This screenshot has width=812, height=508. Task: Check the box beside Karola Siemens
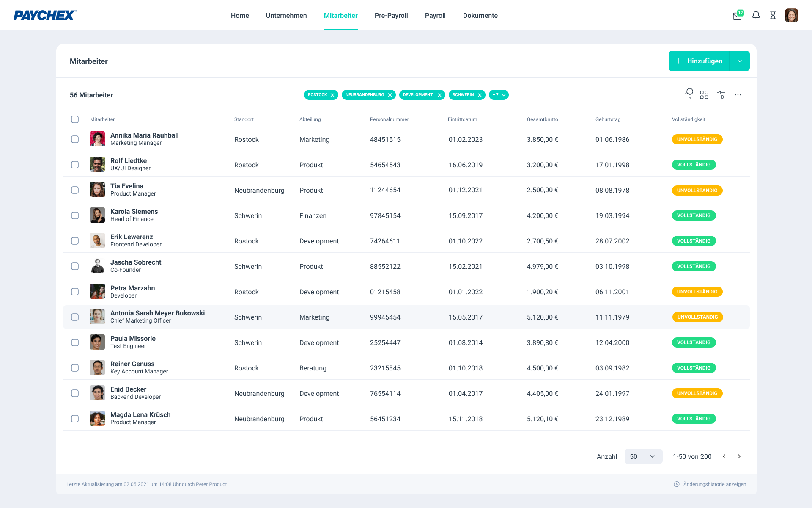coord(75,215)
